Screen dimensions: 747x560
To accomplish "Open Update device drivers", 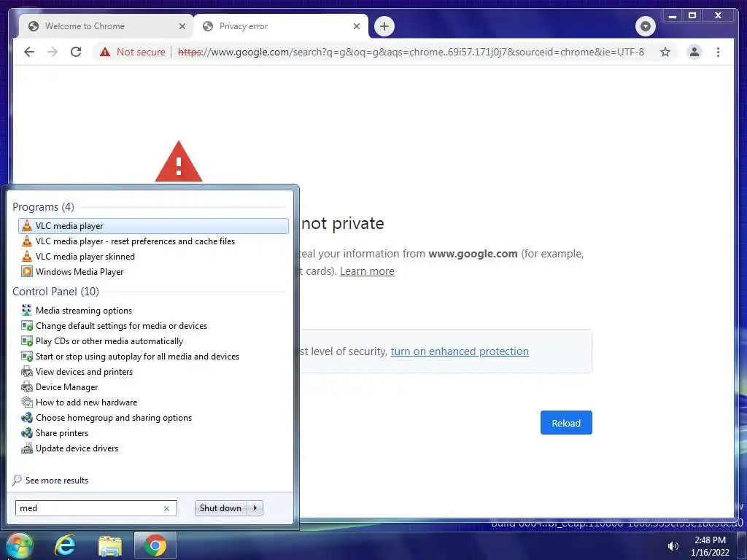I will (x=153, y=448).
